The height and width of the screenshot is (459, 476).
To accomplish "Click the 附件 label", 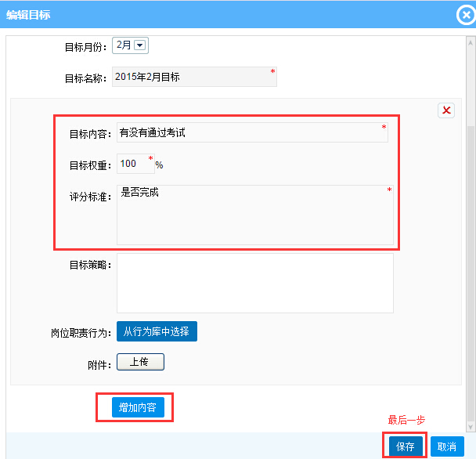I will [x=99, y=364].
